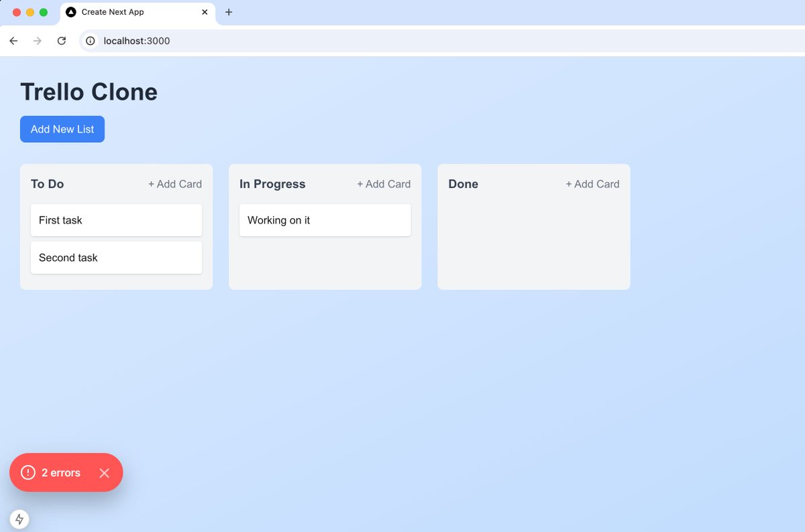805x532 pixels.
Task: Click the red close window button
Action: (x=17, y=12)
